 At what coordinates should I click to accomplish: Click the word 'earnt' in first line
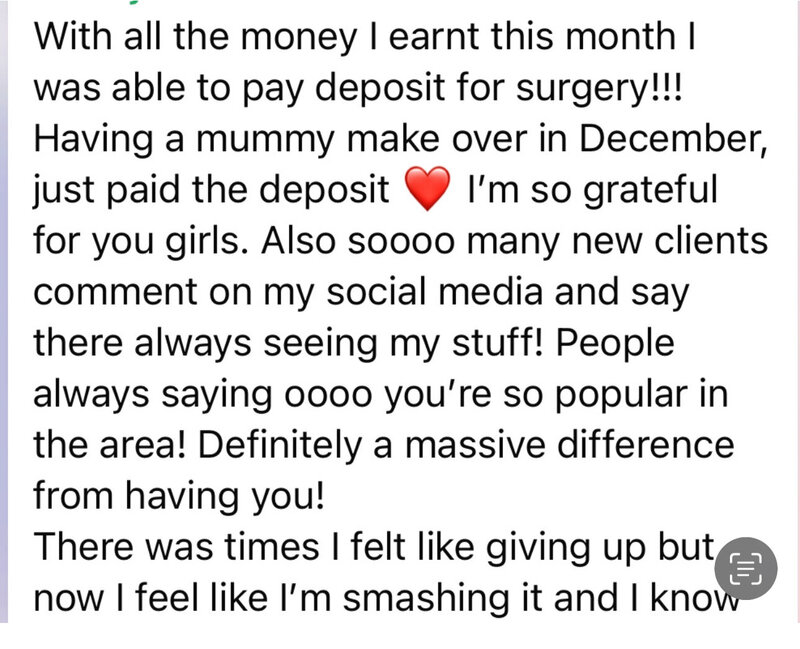point(434,37)
